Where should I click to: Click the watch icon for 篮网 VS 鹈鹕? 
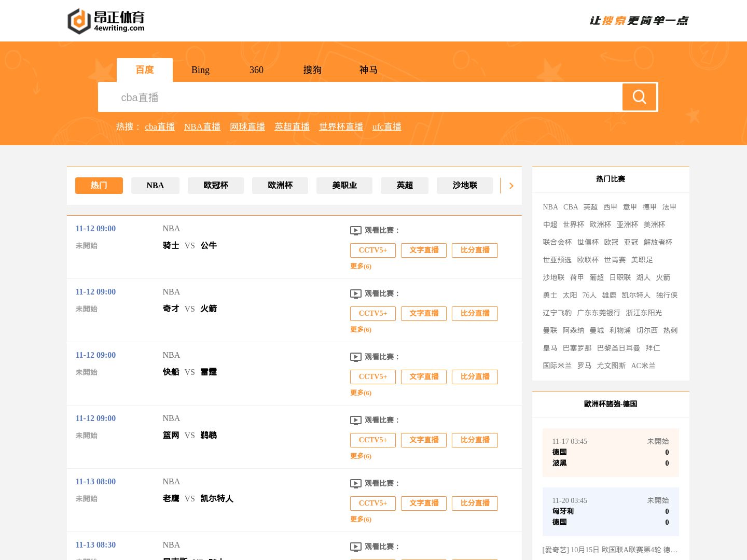[x=356, y=420]
